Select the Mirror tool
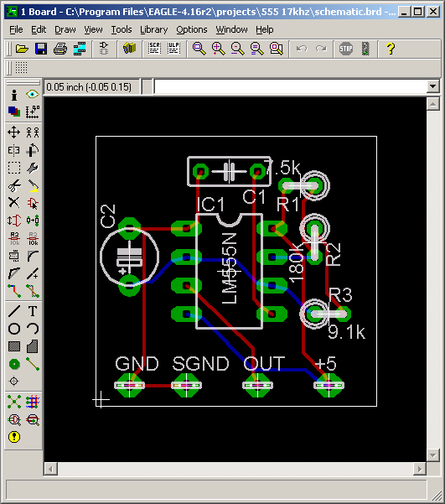 [x=14, y=150]
